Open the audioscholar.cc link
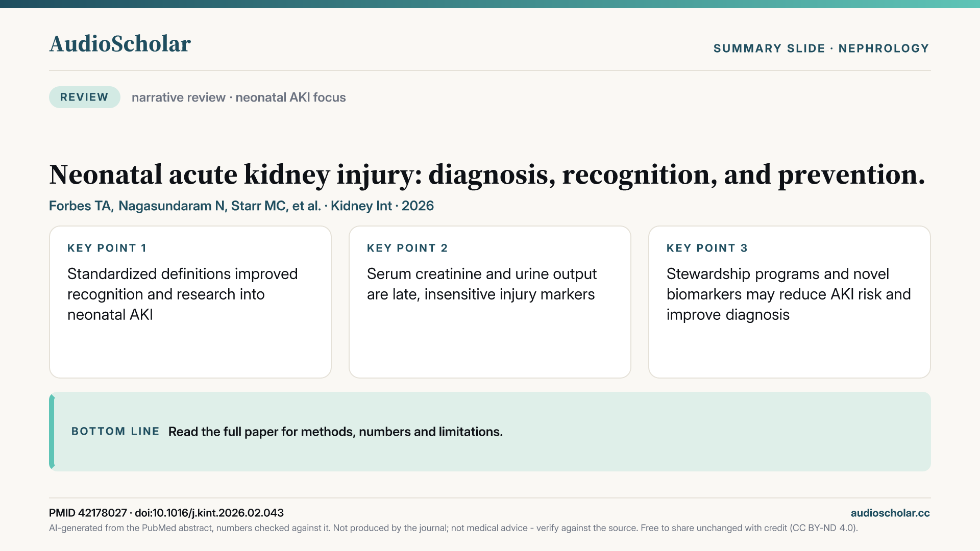Viewport: 980px width, 551px height. 890,513
